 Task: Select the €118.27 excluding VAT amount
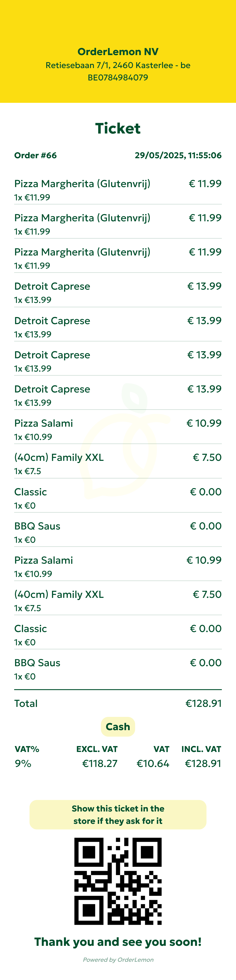pos(100,764)
